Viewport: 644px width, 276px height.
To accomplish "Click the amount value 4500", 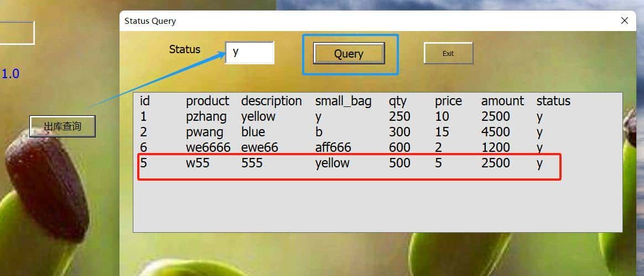I will pos(496,132).
